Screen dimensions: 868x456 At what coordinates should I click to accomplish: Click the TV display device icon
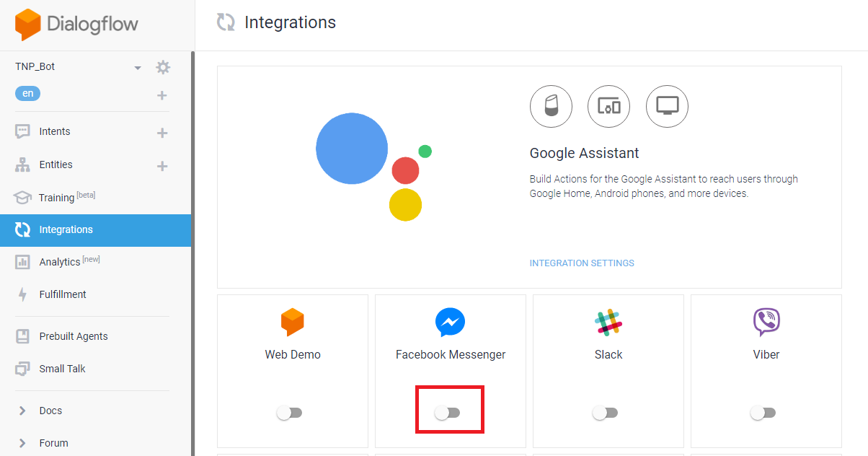click(x=667, y=107)
